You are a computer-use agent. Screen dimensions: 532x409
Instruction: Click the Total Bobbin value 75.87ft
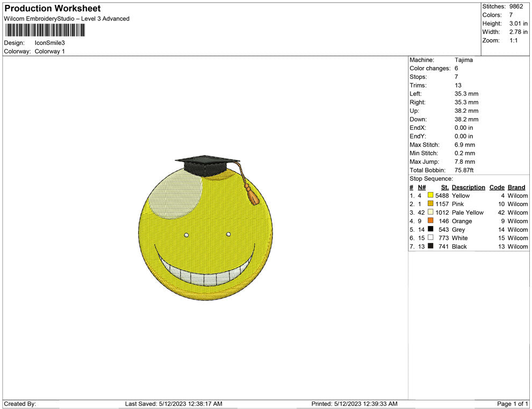tap(464, 170)
